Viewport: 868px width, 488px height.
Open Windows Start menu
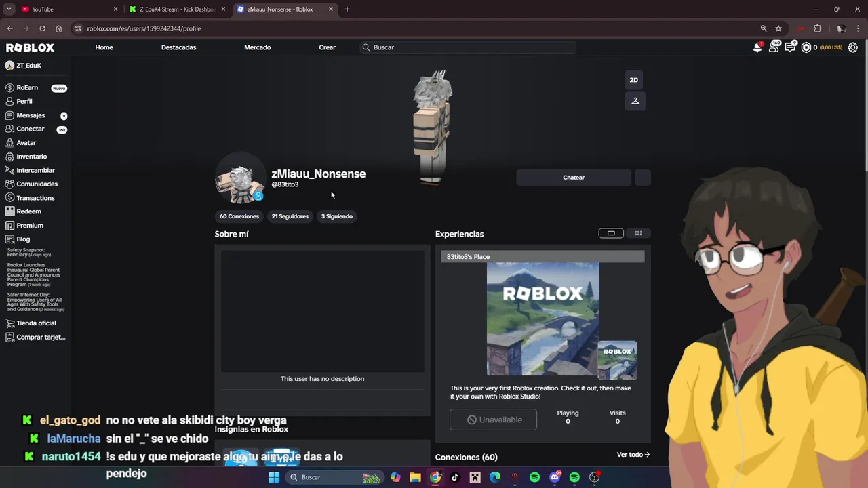pyautogui.click(x=274, y=477)
